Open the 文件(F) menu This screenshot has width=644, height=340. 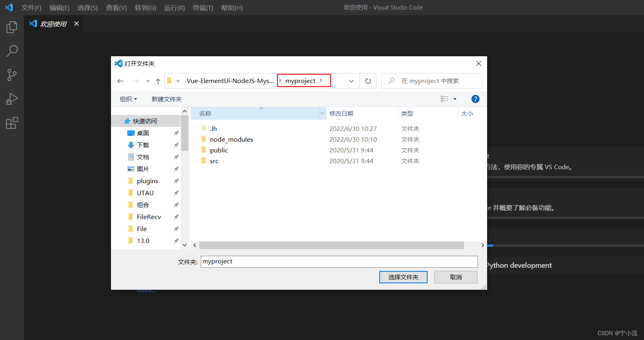[x=32, y=8]
